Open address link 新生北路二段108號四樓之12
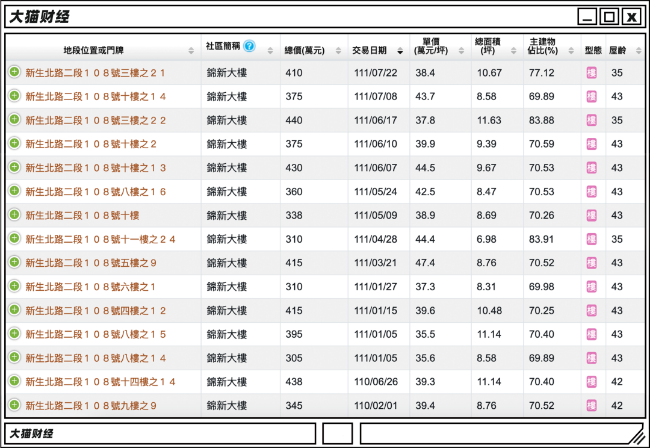The image size is (650, 448). point(95,310)
